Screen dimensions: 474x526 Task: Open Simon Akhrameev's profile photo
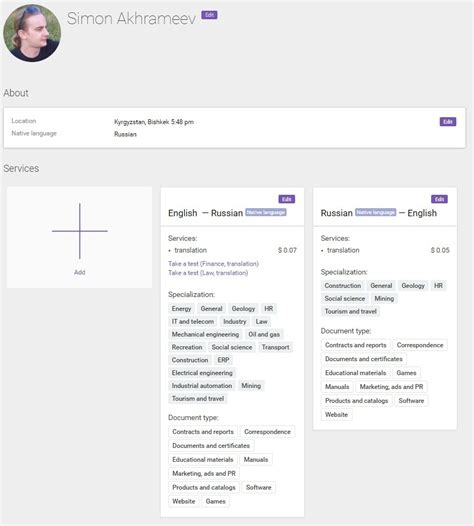[32, 33]
